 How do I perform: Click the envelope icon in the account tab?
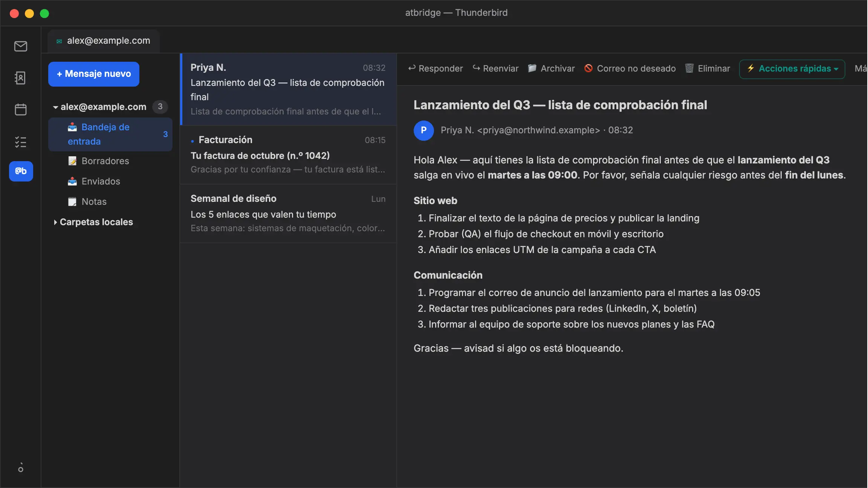tap(59, 41)
